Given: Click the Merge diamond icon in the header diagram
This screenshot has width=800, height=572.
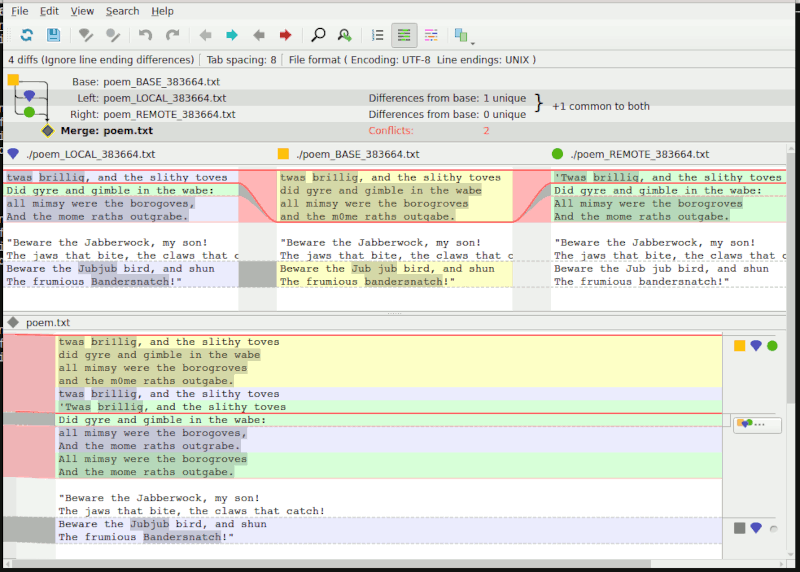Looking at the screenshot, I should click(x=47, y=131).
